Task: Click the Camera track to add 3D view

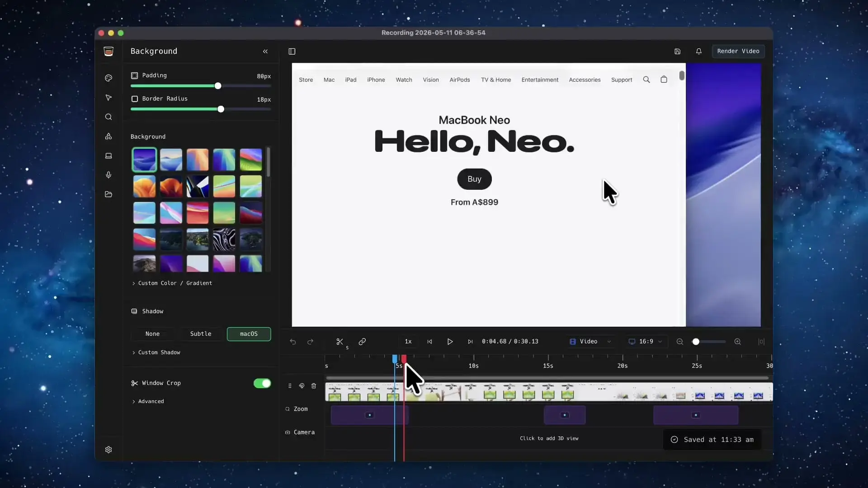Action: (x=549, y=438)
